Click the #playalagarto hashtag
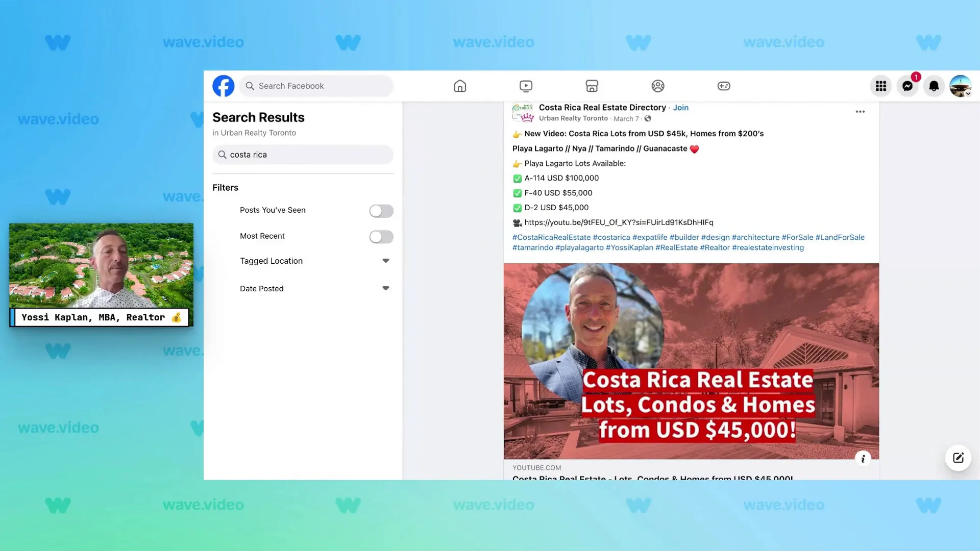Screen dimensions: 980x551 point(579,247)
